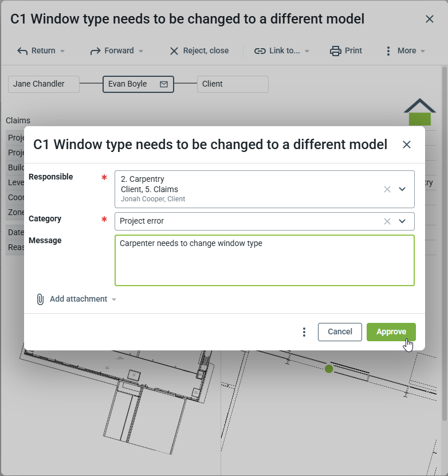Open the More toolbar menu
Screen dimensions: 448x476
tap(406, 51)
